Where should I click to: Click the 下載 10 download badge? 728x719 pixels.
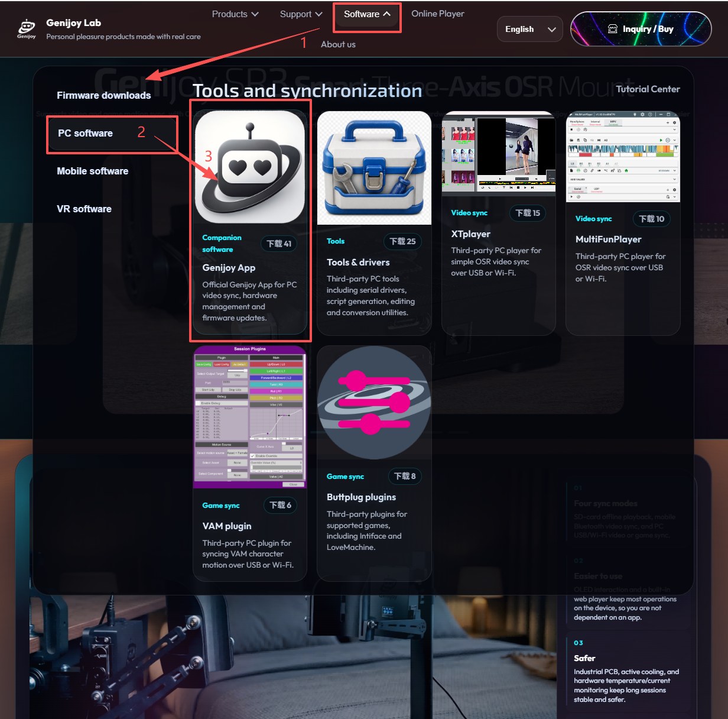[651, 219]
